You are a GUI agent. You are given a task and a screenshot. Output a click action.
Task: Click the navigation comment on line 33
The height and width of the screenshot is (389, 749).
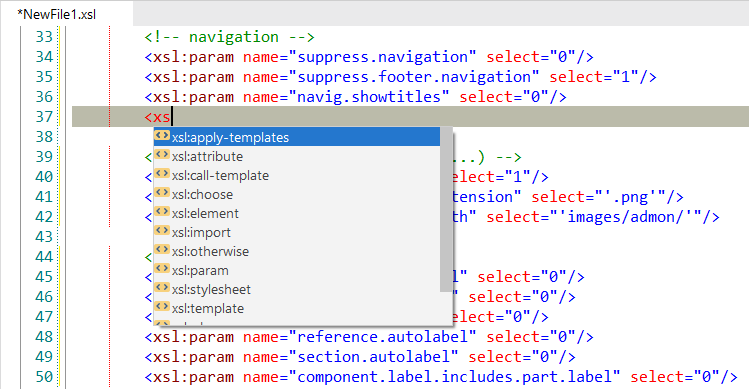230,37
